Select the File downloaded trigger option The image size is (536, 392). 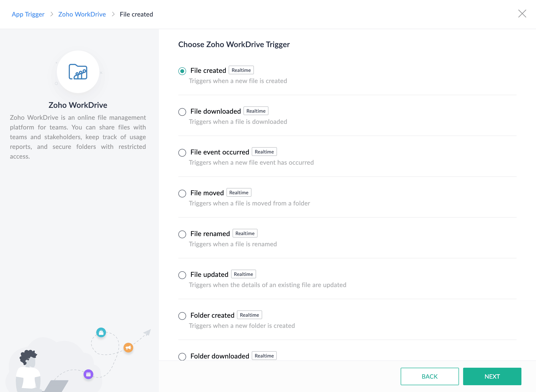tap(182, 112)
